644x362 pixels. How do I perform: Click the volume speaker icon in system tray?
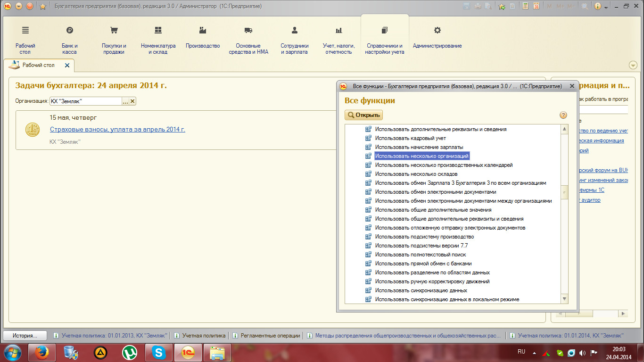click(x=583, y=353)
